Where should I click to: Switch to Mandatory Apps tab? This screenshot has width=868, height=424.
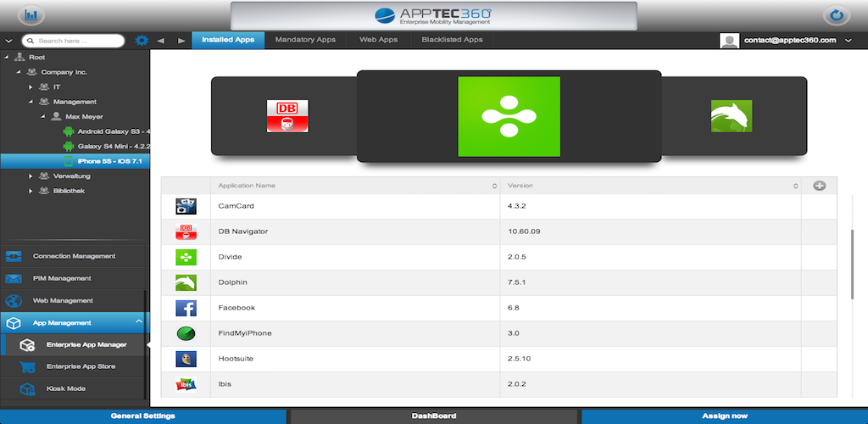pyautogui.click(x=305, y=40)
